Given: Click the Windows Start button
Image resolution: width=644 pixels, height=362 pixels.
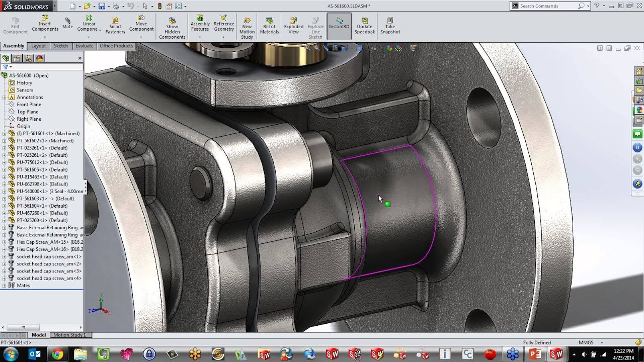Looking at the screenshot, I should 10,354.
